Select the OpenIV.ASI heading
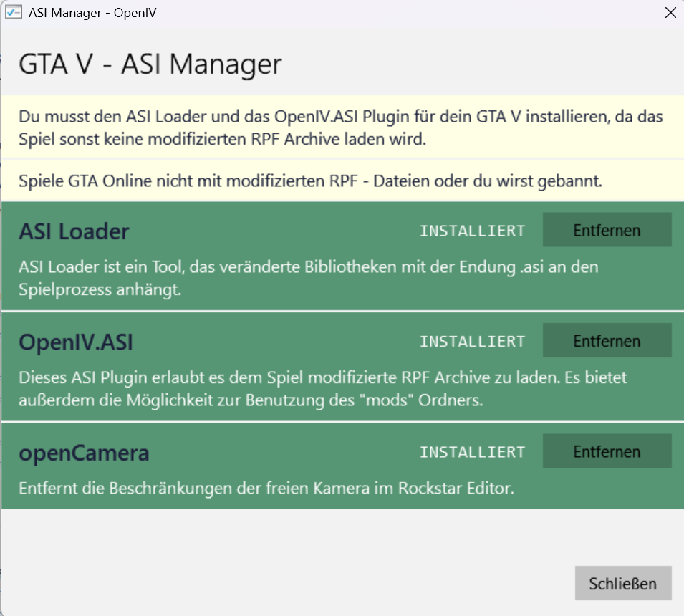The height and width of the screenshot is (616, 684). [76, 342]
